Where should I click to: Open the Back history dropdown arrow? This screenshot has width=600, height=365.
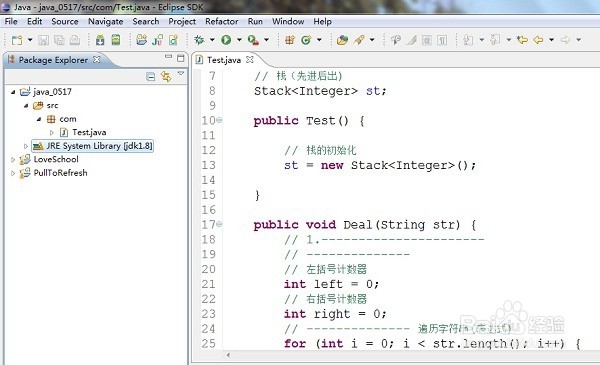pos(551,40)
